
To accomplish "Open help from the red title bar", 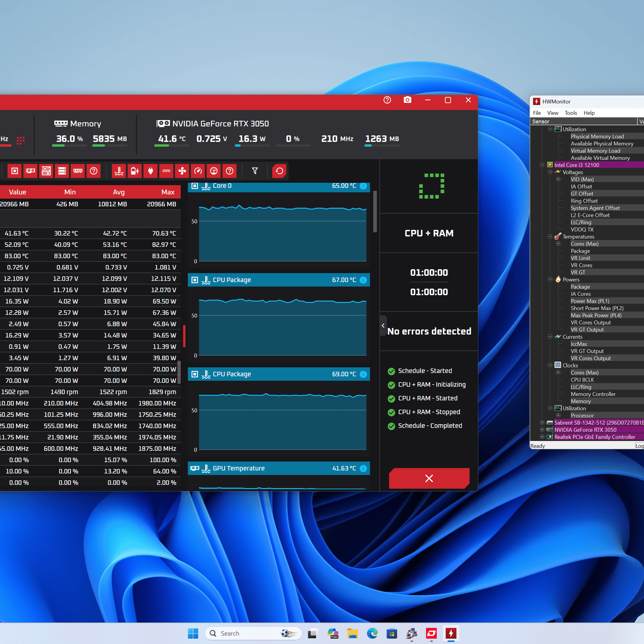I will coord(387,100).
